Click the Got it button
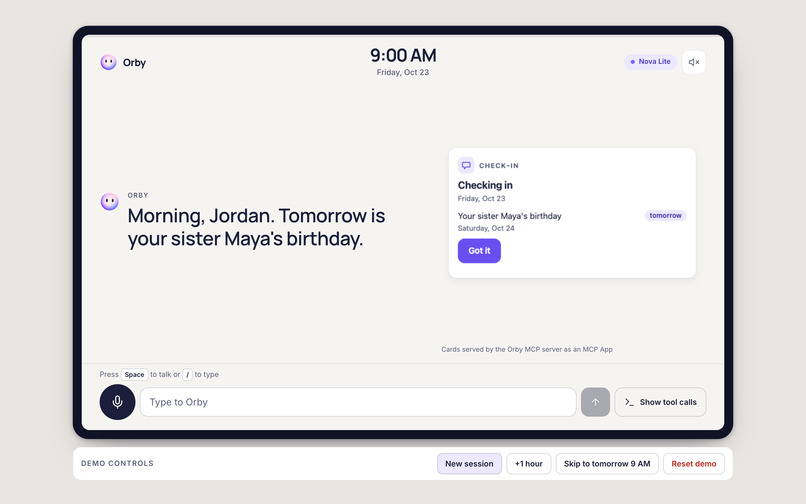 click(479, 250)
